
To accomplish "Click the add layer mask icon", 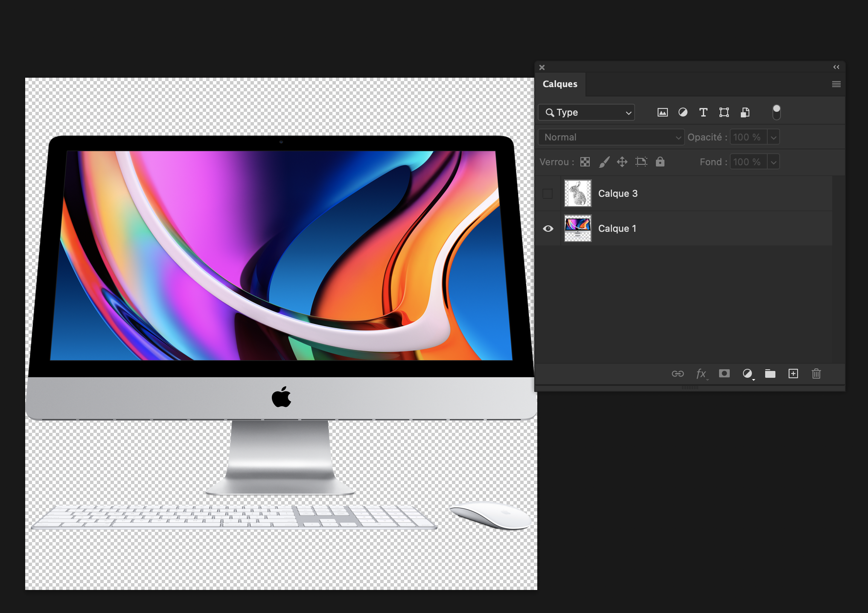I will click(724, 374).
